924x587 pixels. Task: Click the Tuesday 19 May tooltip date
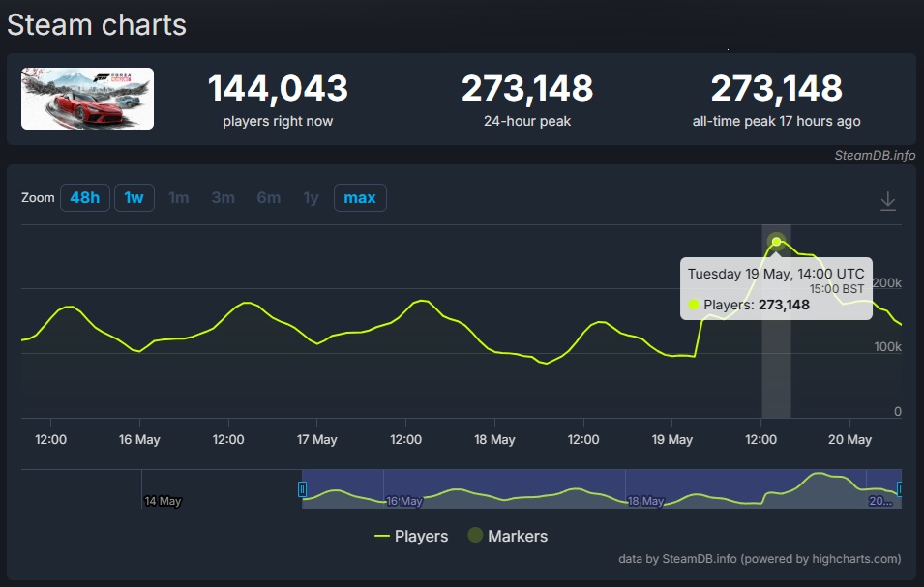pyautogui.click(x=776, y=274)
